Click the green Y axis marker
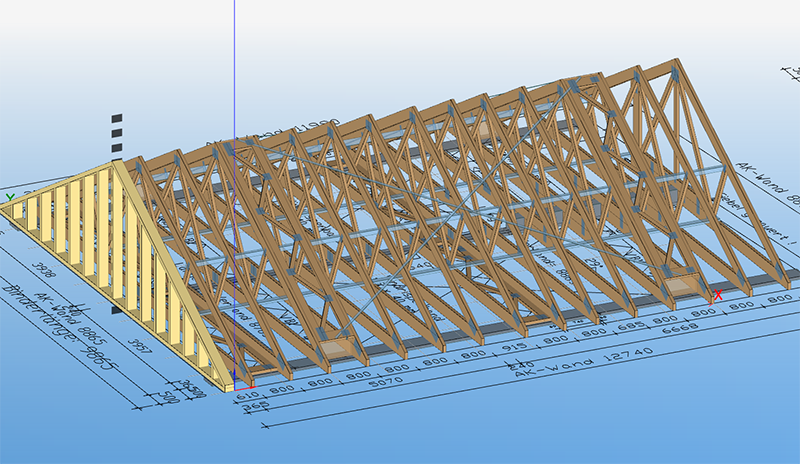This screenshot has height=464, width=800. tap(10, 198)
